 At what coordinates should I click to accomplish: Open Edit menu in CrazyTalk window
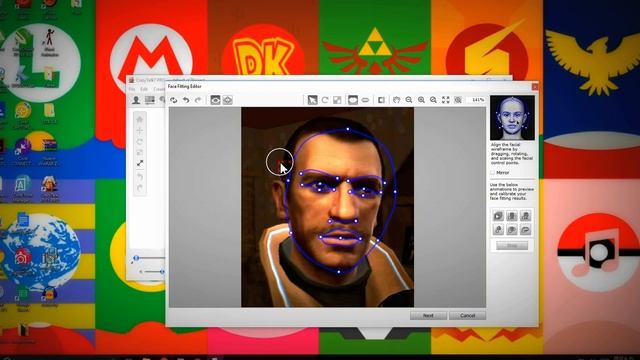pyautogui.click(x=144, y=89)
